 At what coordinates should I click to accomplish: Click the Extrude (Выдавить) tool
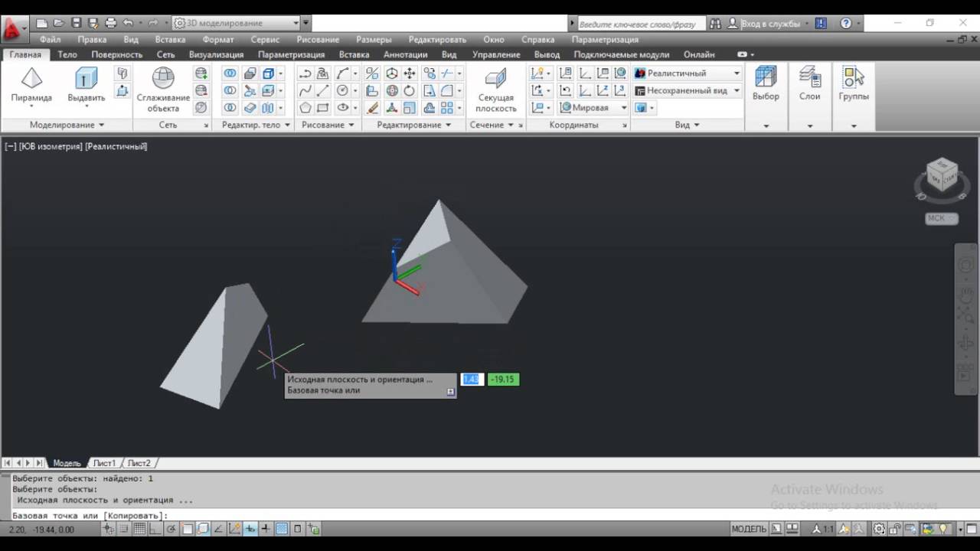[x=87, y=84]
